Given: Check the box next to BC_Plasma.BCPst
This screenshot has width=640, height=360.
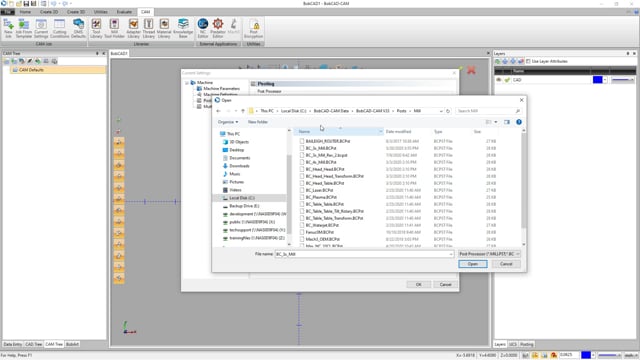Looking at the screenshot, I should click(x=302, y=197).
